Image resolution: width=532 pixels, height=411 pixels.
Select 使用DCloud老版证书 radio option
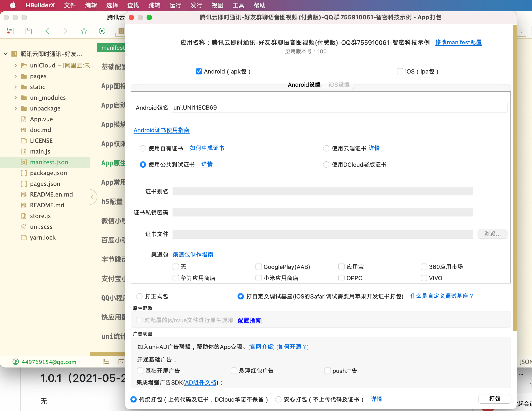click(x=326, y=165)
